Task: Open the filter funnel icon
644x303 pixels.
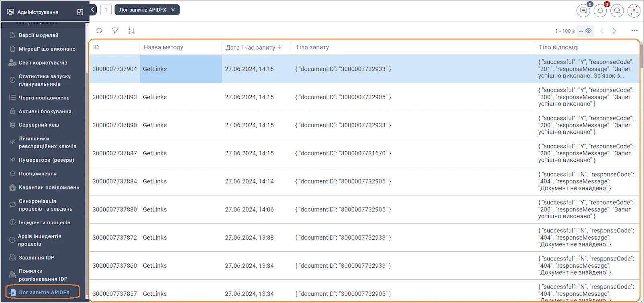Action: click(x=115, y=31)
